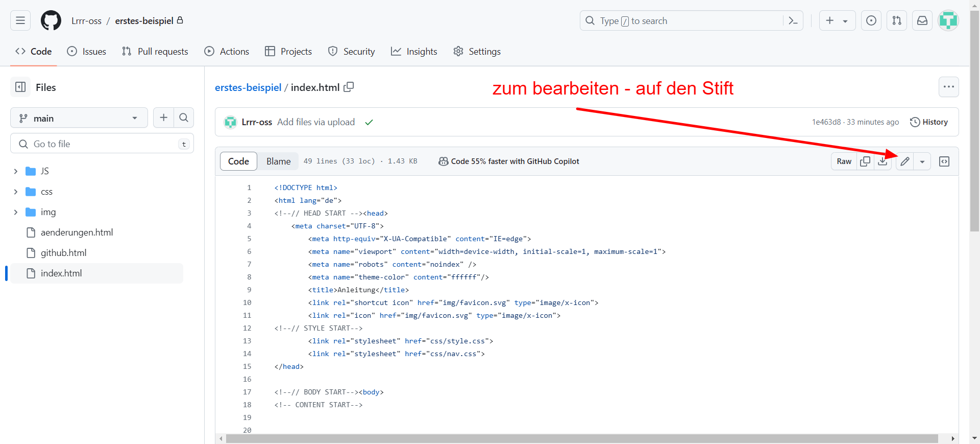Click the Go to file field
The height and width of the screenshot is (444, 980).
click(x=102, y=144)
